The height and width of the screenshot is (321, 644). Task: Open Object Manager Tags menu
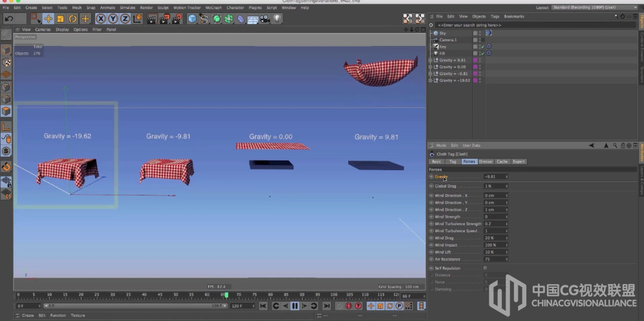click(495, 16)
